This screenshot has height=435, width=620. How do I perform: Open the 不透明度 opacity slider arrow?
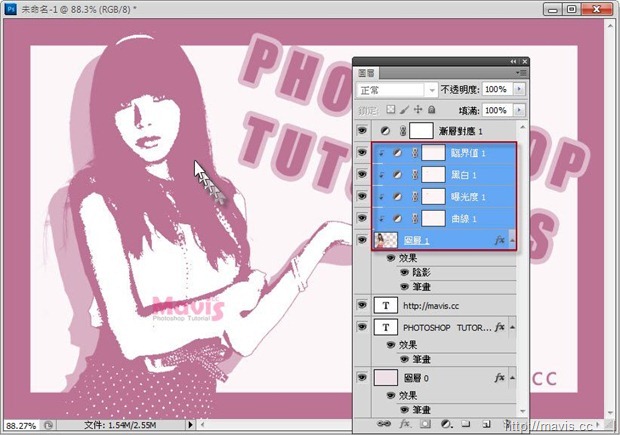tap(519, 89)
